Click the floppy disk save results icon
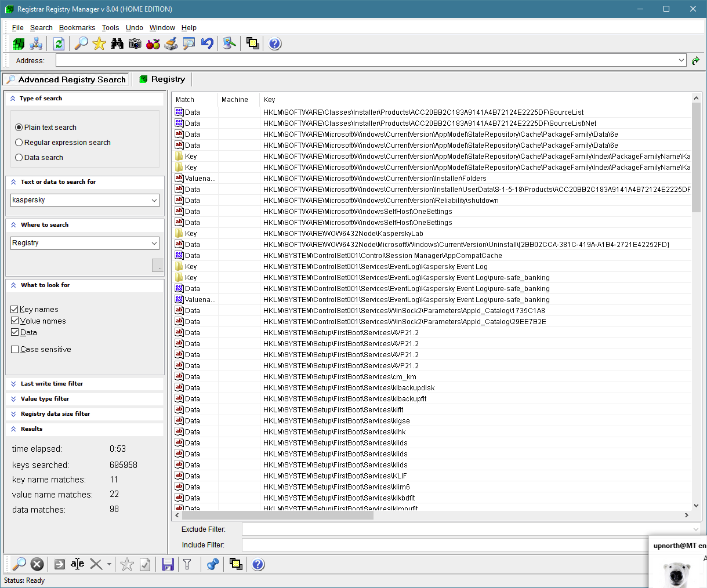 [x=168, y=564]
